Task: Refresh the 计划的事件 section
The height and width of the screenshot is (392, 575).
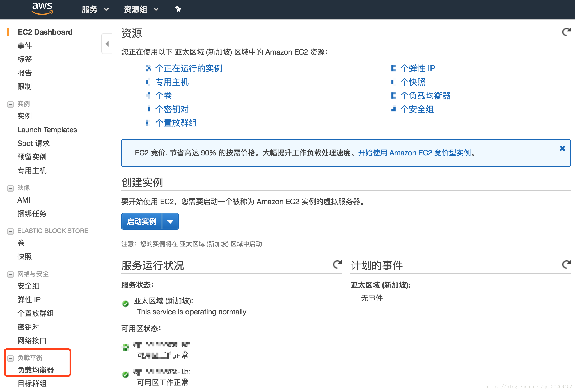Action: [566, 264]
